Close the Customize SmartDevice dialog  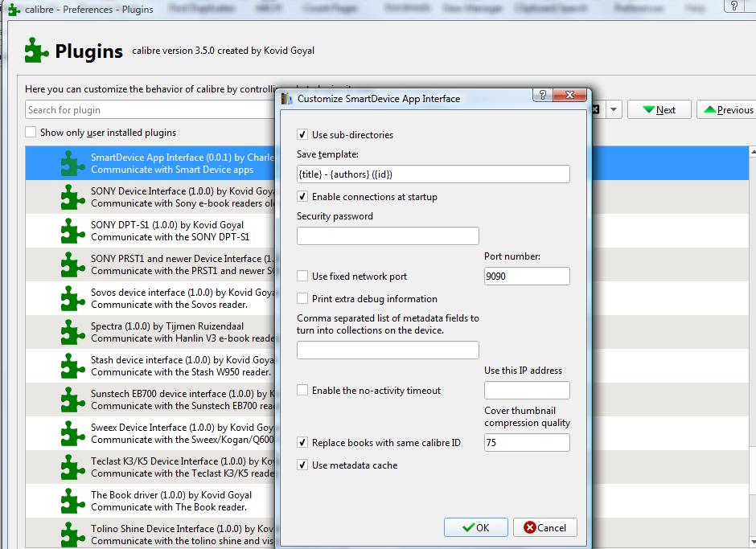570,95
